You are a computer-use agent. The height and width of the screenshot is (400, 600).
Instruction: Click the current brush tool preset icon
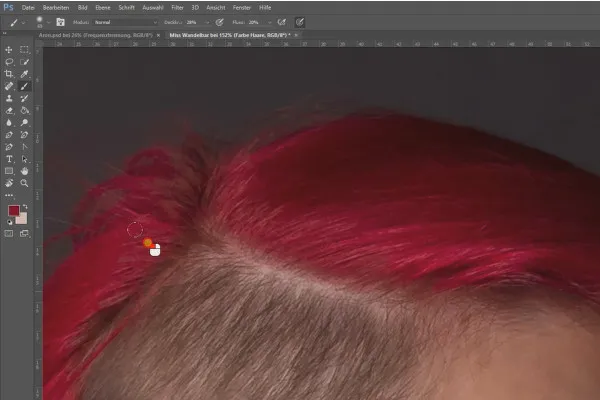(14, 23)
